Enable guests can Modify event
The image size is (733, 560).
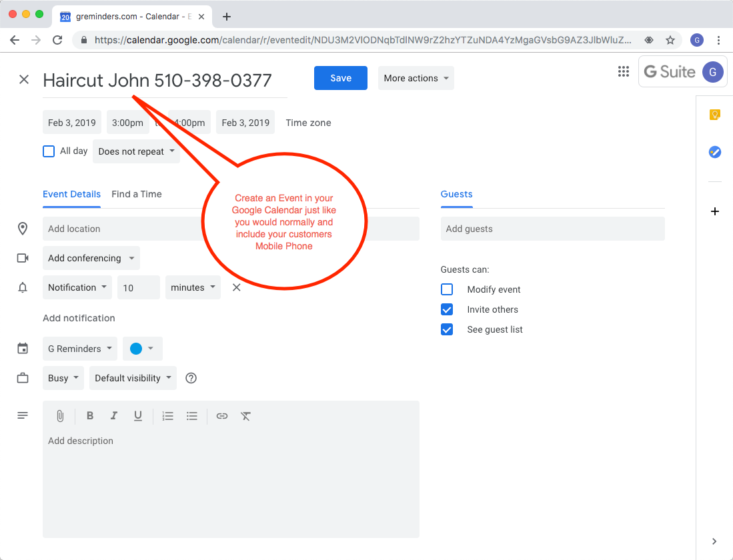click(447, 289)
